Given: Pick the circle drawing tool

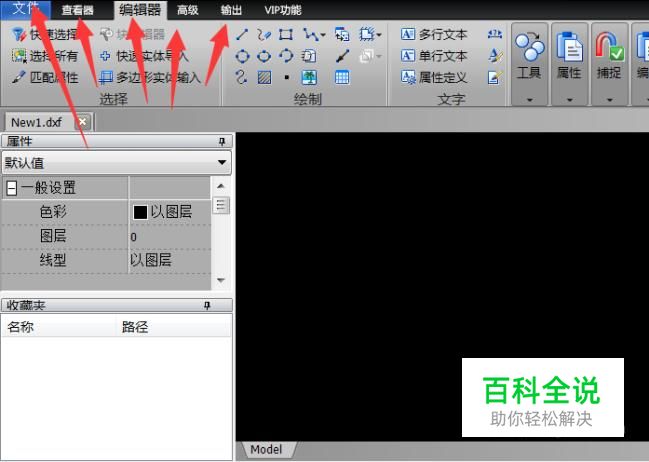Looking at the screenshot, I should point(242,56).
